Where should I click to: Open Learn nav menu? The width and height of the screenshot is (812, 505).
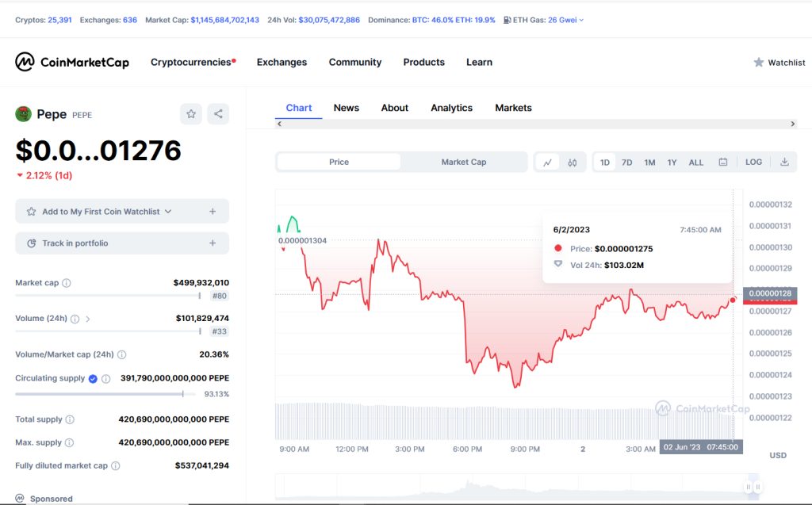pos(480,62)
